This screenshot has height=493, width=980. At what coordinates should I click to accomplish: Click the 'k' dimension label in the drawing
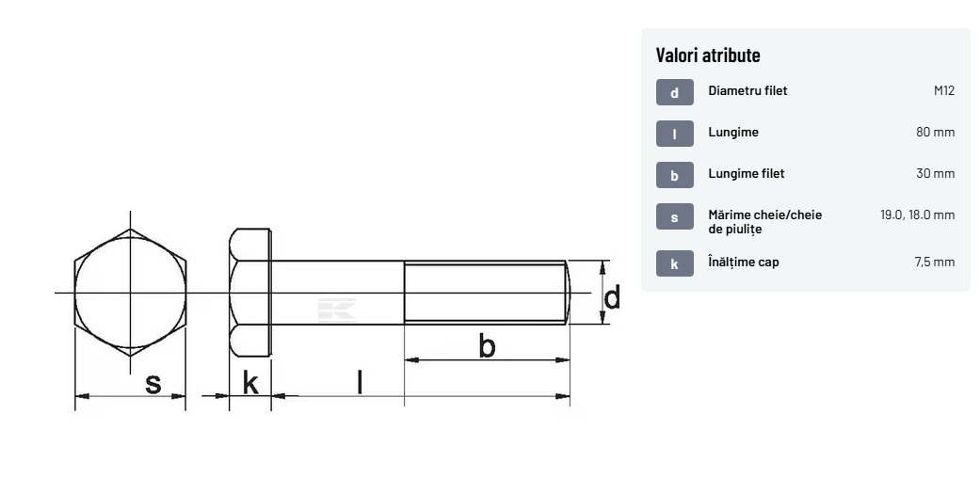click(250, 383)
